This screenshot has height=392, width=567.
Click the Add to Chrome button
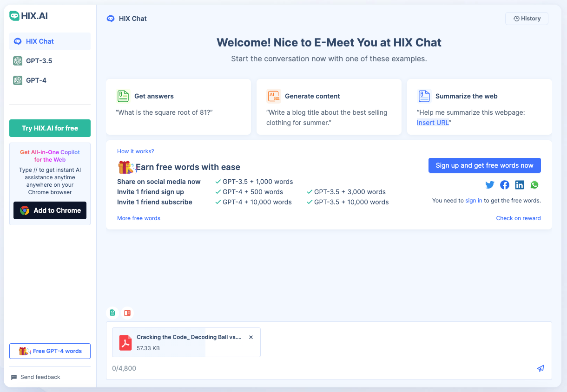click(50, 210)
